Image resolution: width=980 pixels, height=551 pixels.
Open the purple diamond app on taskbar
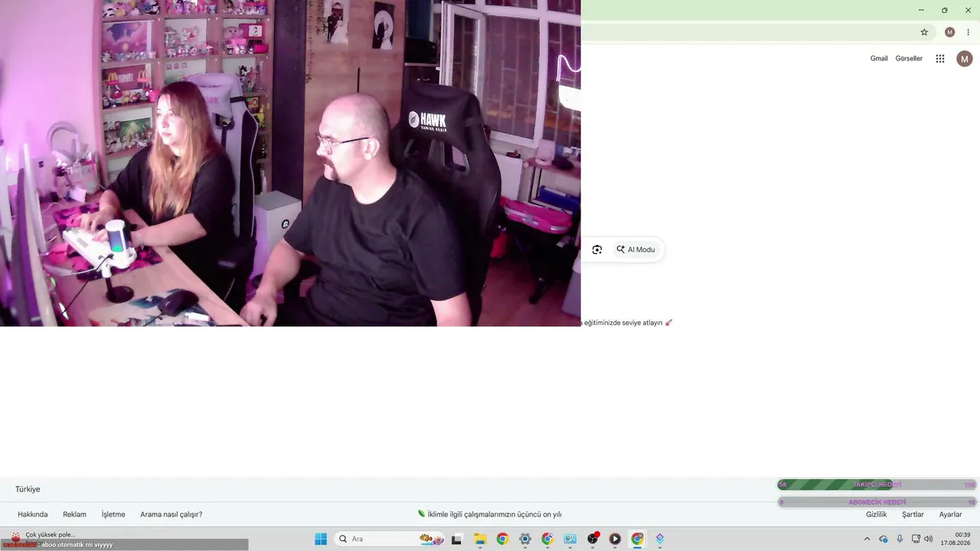[660, 539]
